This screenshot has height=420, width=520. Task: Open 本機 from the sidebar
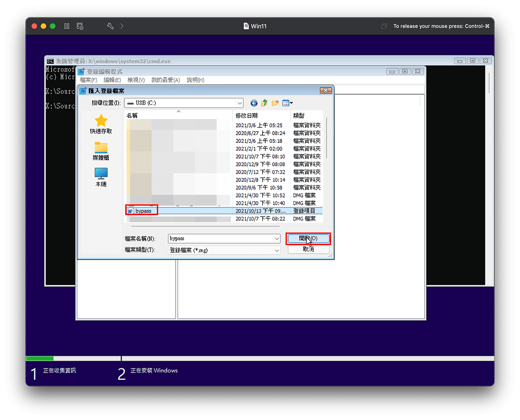pos(101,177)
